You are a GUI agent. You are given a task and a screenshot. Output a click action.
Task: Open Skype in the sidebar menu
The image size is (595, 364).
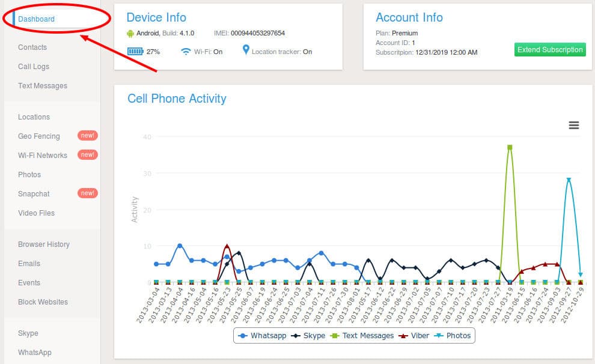(28, 333)
